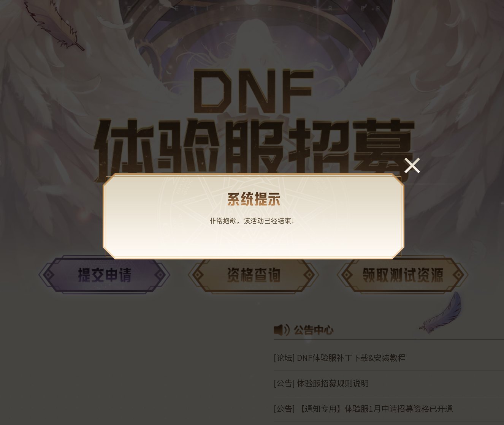
Task: Open the 公告中心 heading
Action: 313,330
